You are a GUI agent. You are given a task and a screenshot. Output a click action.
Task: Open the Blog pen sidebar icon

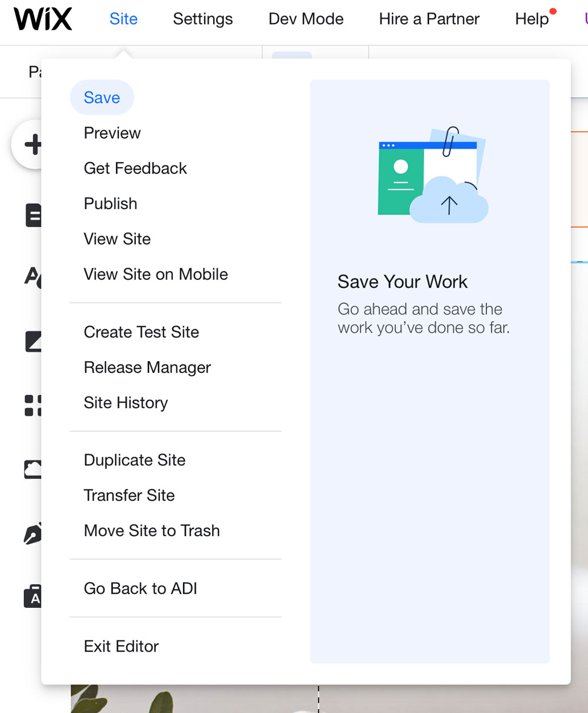[x=32, y=534]
